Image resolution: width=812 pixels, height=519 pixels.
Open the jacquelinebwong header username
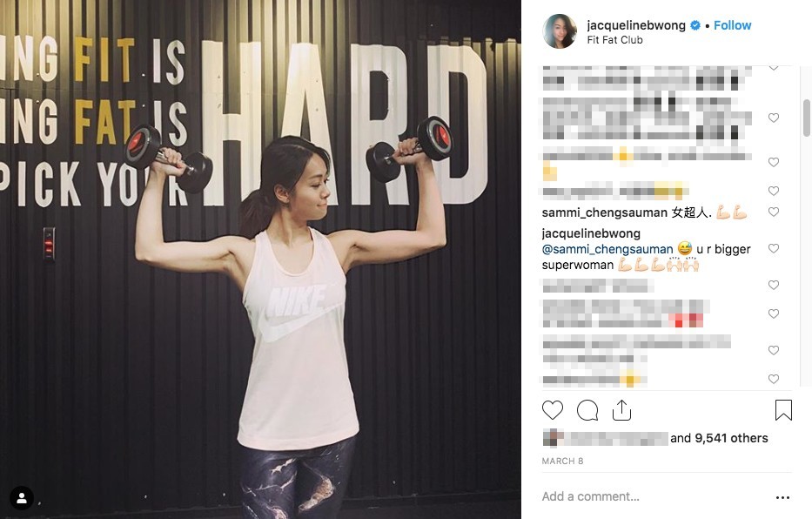(636, 25)
